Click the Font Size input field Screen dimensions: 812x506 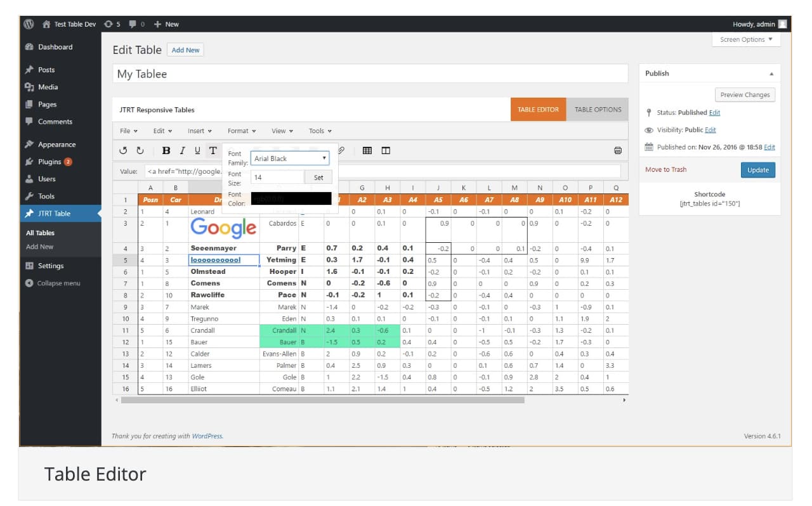tap(277, 178)
